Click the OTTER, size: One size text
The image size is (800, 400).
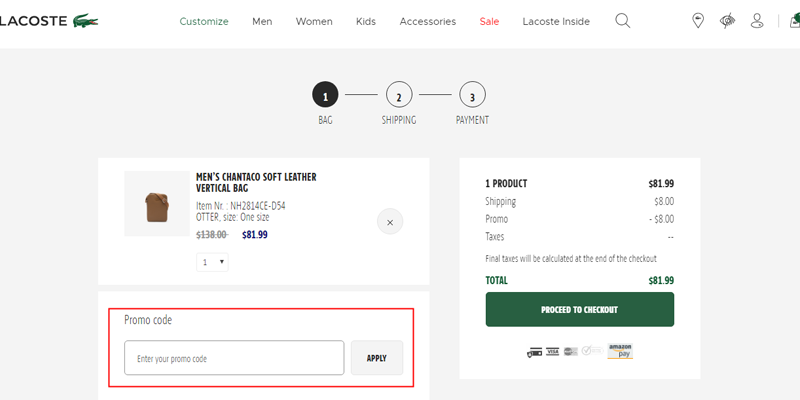[233, 217]
